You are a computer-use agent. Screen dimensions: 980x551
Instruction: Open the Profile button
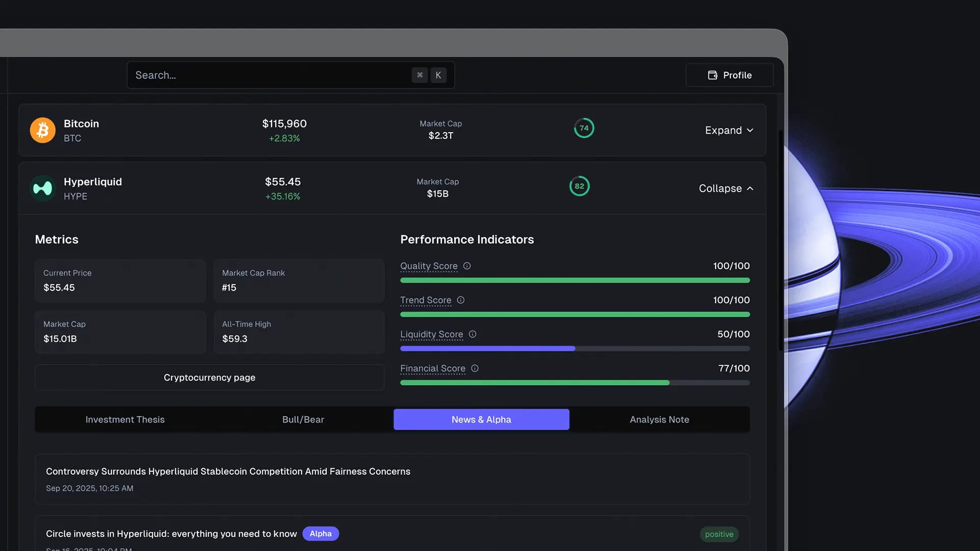(x=729, y=75)
